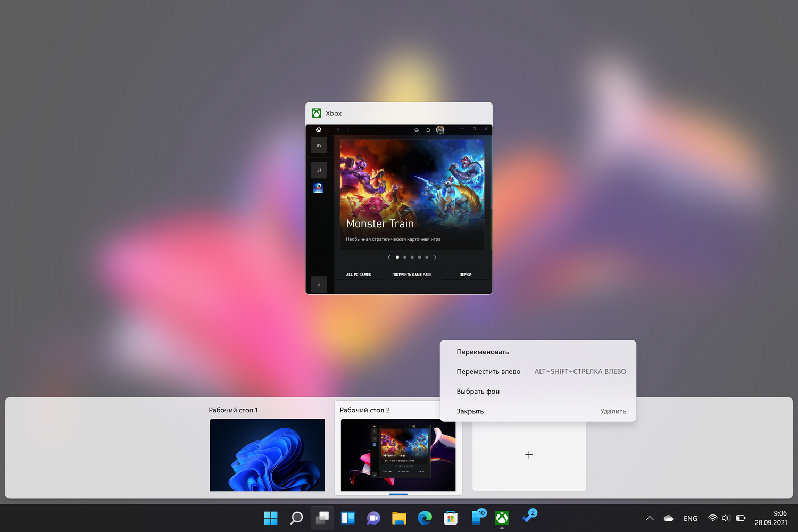
Task: Click the Рабочий стол 1 label text
Action: tap(233, 410)
